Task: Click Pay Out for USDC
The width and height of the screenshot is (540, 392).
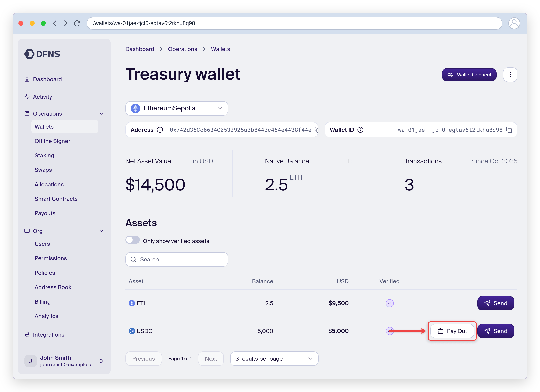Action: coord(452,331)
